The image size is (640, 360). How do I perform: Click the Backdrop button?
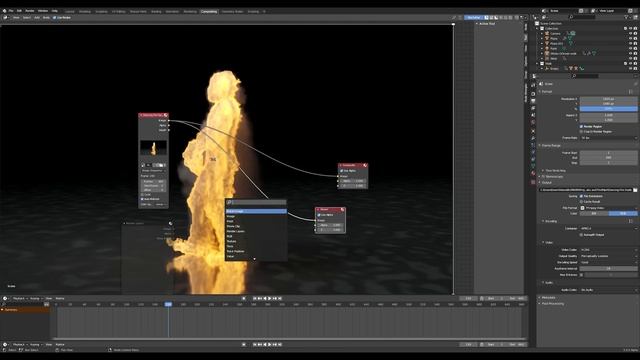pos(474,18)
